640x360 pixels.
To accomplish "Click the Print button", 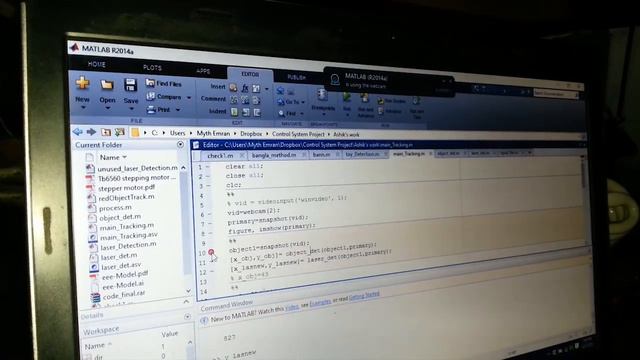I will click(159, 109).
